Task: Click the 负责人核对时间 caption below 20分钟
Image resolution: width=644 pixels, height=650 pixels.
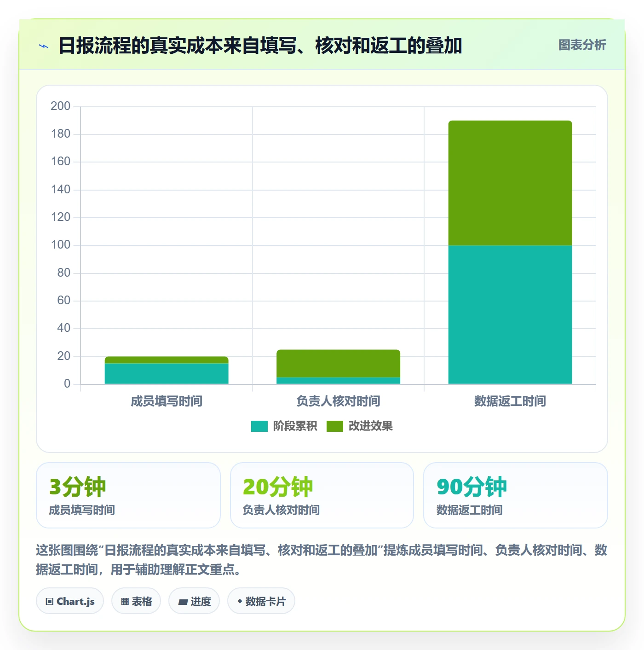Action: tap(281, 510)
